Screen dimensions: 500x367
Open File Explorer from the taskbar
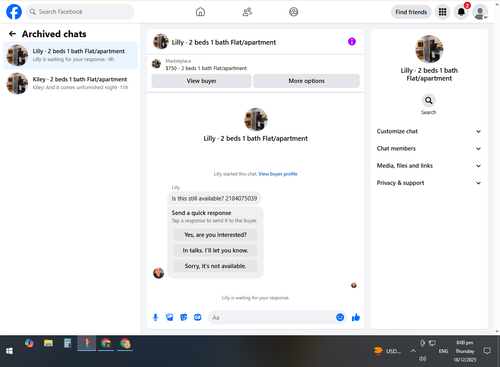(48, 343)
